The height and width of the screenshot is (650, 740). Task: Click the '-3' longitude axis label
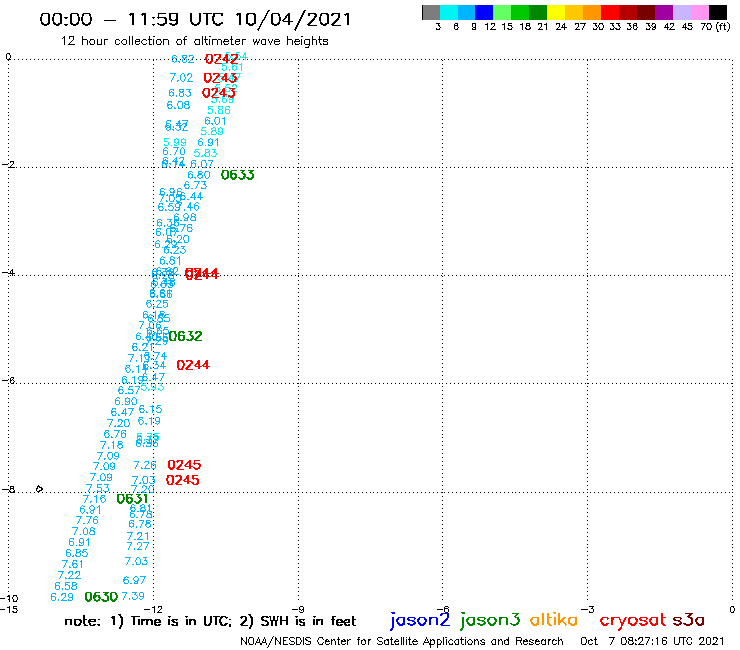point(588,609)
